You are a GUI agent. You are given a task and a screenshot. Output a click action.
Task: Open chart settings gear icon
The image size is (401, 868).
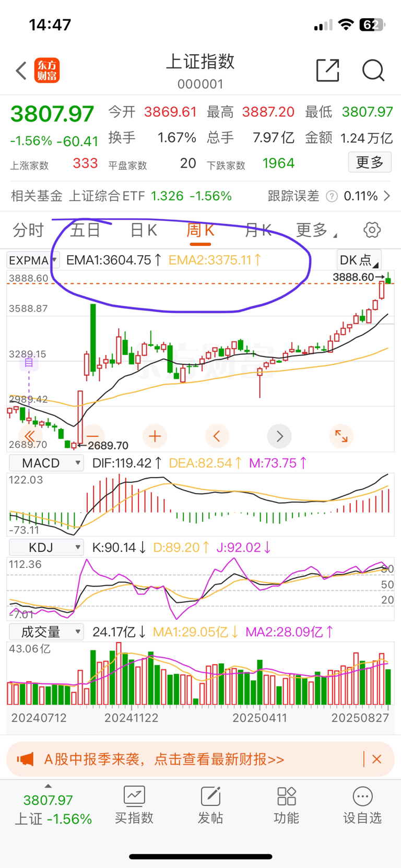click(372, 230)
